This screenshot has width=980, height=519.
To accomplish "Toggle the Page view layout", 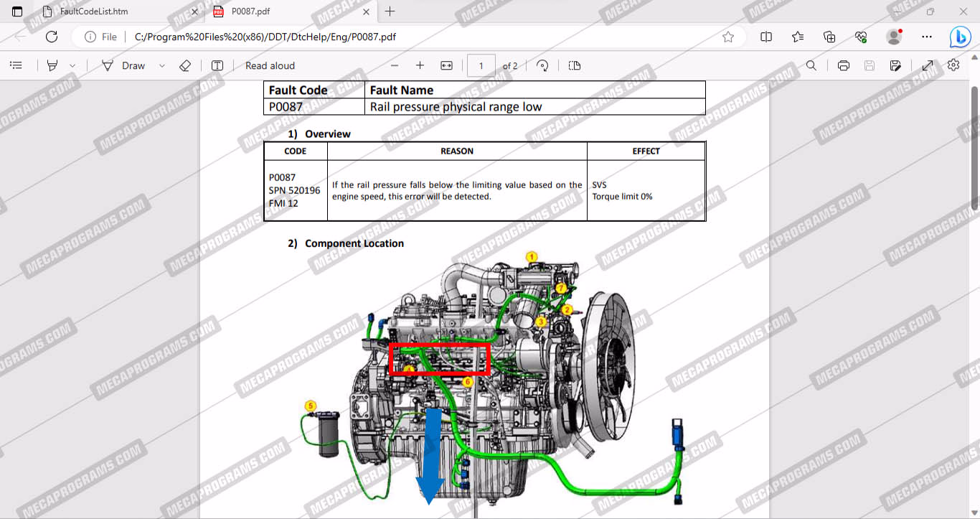I will click(575, 65).
